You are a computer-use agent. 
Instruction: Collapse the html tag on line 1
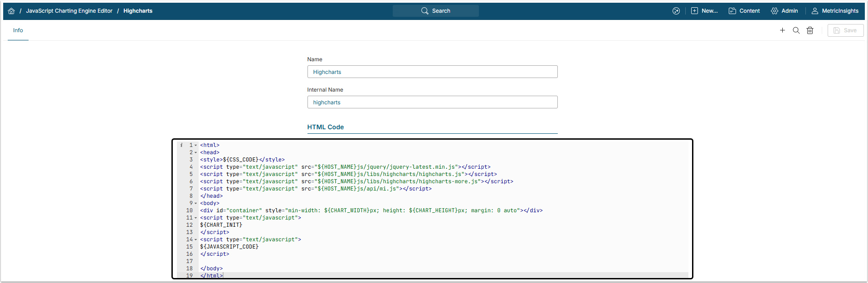tap(196, 146)
